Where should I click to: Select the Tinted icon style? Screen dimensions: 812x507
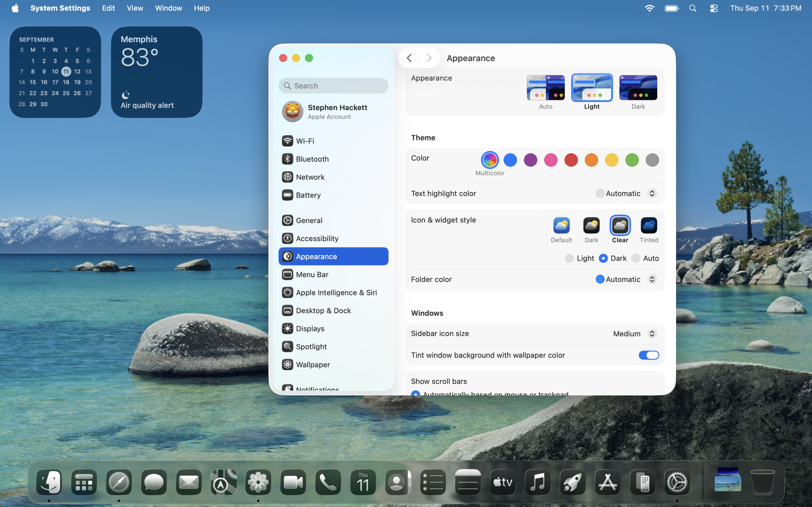[x=648, y=226]
